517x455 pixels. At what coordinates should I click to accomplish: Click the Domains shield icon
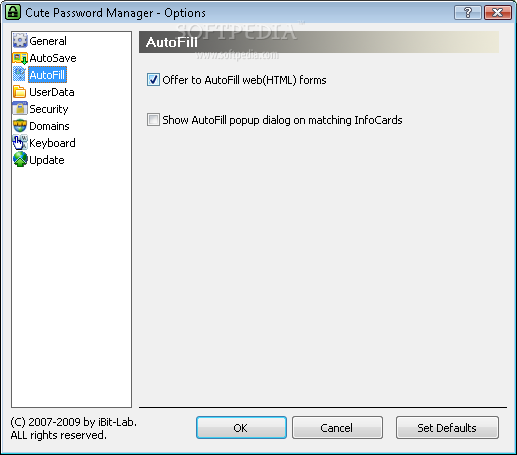click(20, 126)
